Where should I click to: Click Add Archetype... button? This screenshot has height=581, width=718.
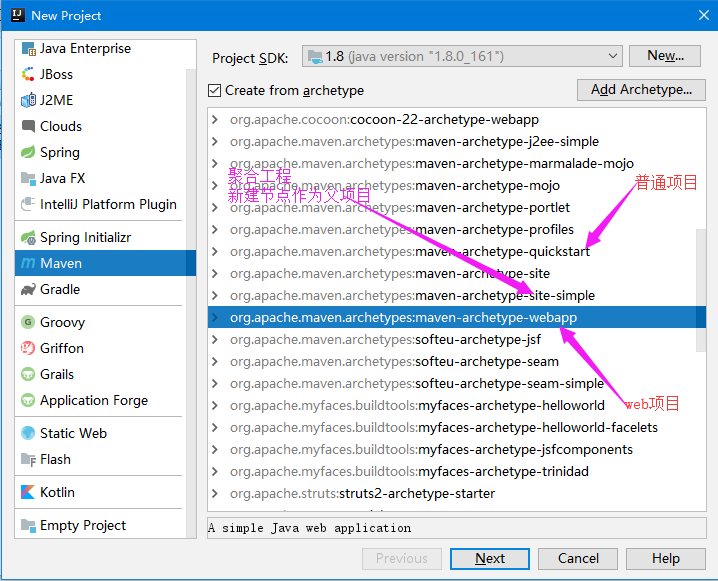(641, 90)
